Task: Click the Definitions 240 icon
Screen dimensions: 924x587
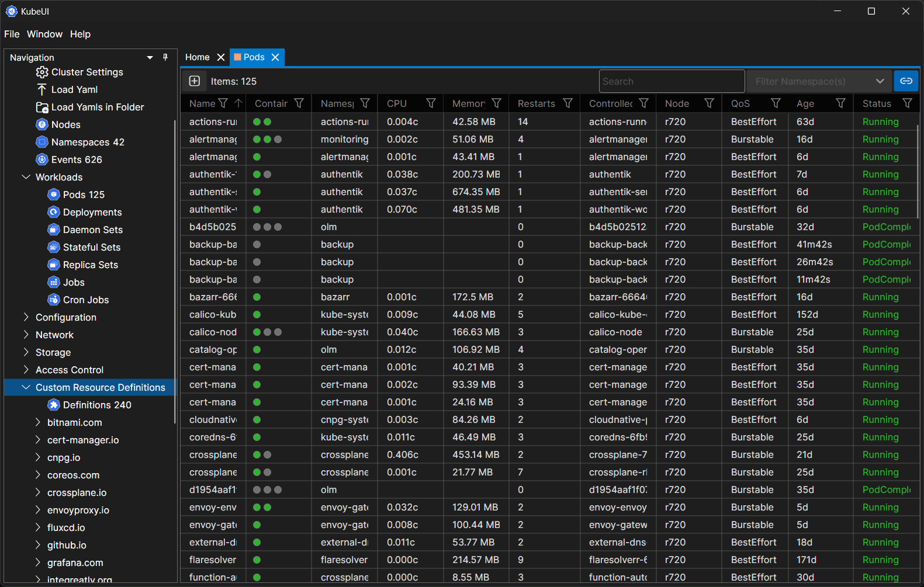Action: point(54,405)
